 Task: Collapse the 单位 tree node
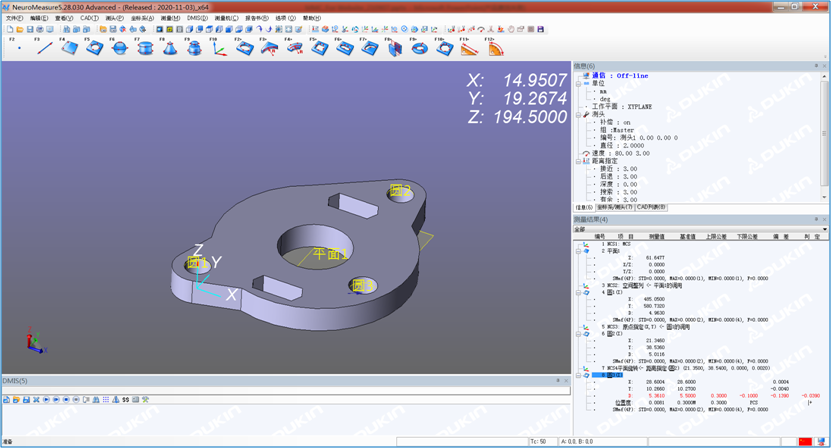(579, 83)
